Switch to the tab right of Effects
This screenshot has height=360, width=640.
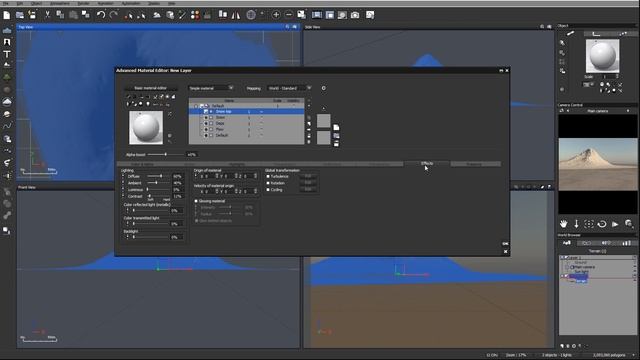click(476, 164)
